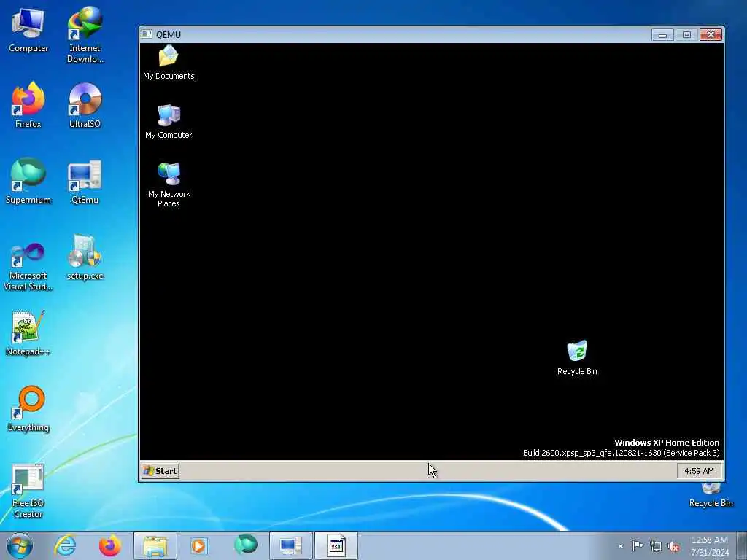The width and height of the screenshot is (747, 560).
Task: Click the XP taskbar clock showing 4:59 AM
Action: [x=699, y=471]
